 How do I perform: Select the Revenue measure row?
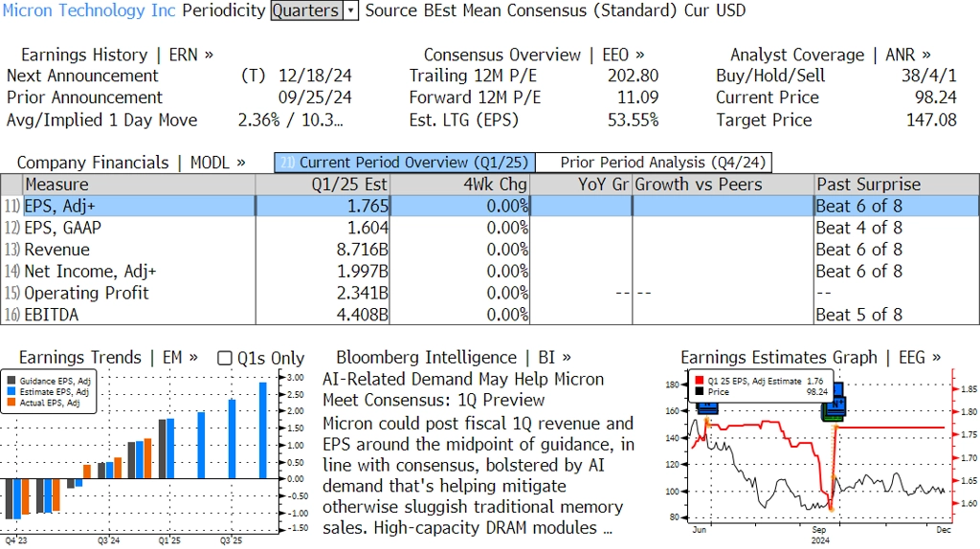(x=490, y=250)
